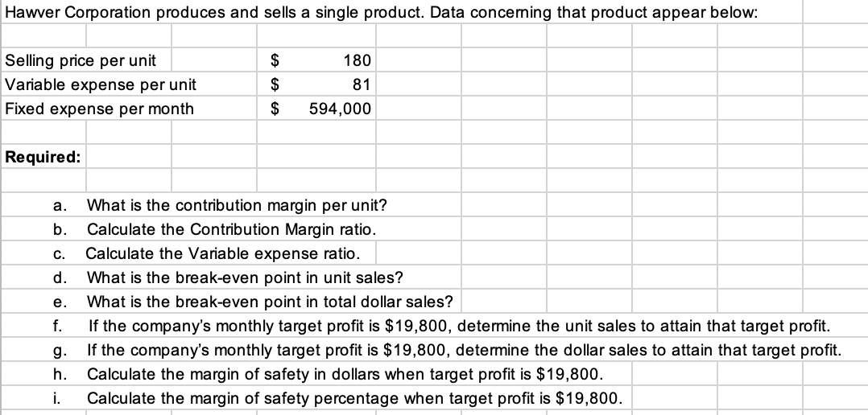
Task: Click 'Calculate the Contribution Margin ratio.' row
Action: [x=231, y=229]
